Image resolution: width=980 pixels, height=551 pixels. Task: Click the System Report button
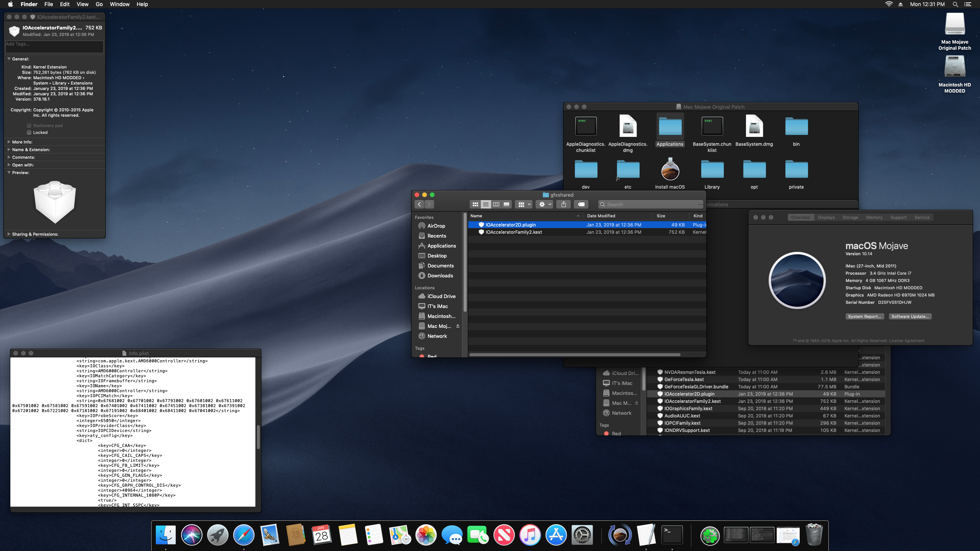coord(864,316)
